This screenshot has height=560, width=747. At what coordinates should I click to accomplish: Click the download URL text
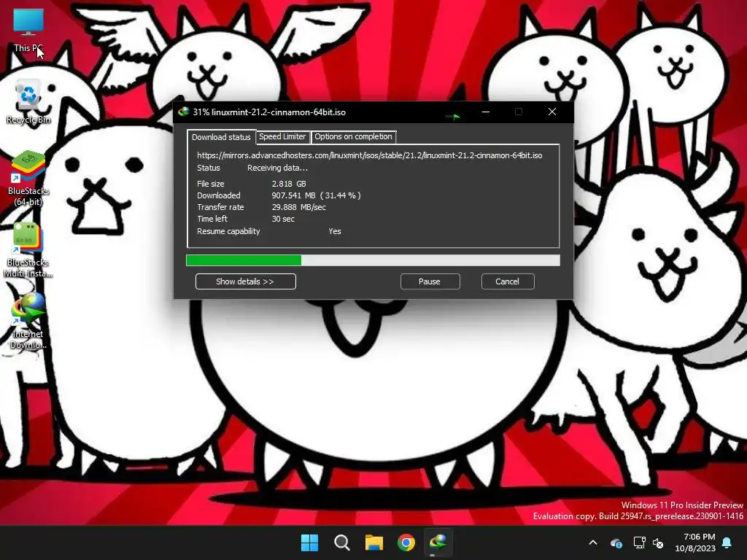click(369, 155)
